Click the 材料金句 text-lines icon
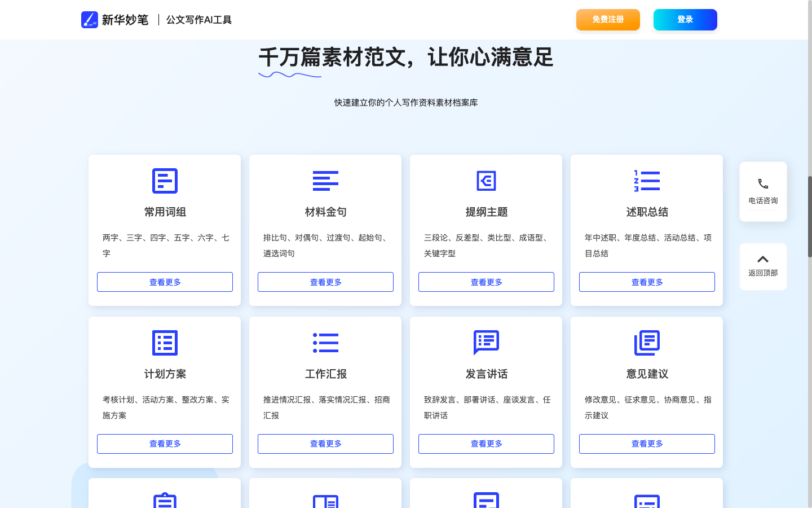This screenshot has height=508, width=812. pos(325,181)
